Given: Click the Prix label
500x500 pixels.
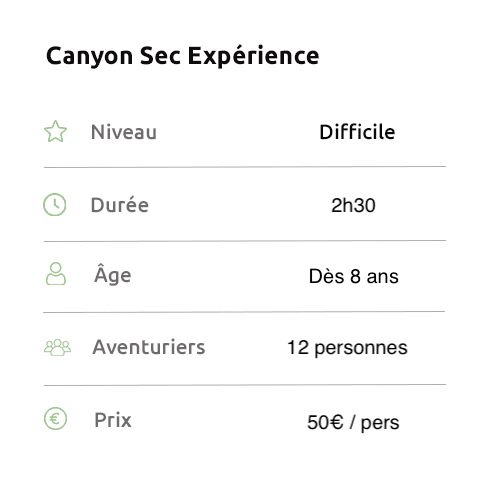Looking at the screenshot, I should (x=113, y=420).
